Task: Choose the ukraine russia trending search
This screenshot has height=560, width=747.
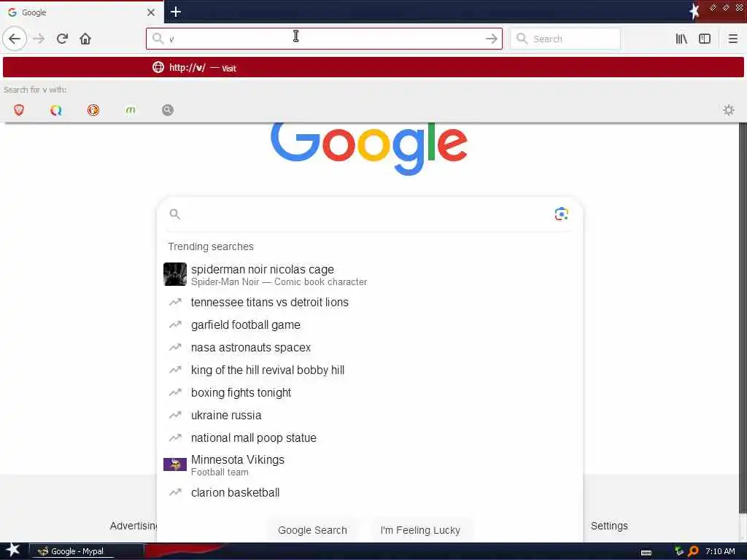Action: (369, 415)
